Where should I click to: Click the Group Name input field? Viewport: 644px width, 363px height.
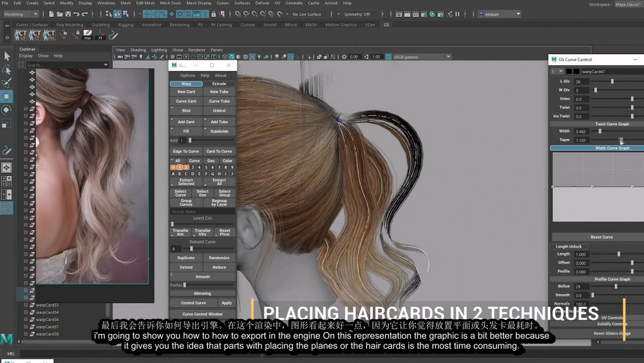click(x=202, y=211)
